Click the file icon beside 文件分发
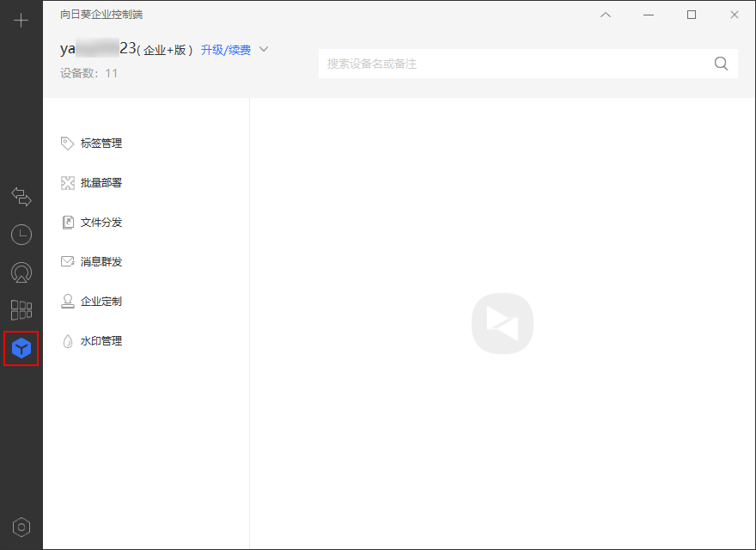This screenshot has width=756, height=550. click(x=68, y=223)
